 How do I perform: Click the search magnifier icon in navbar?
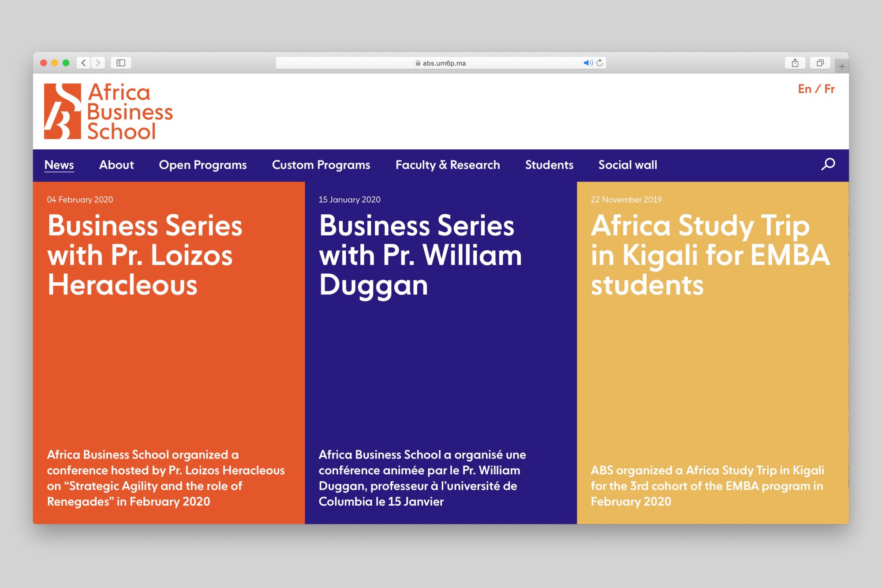click(x=828, y=164)
